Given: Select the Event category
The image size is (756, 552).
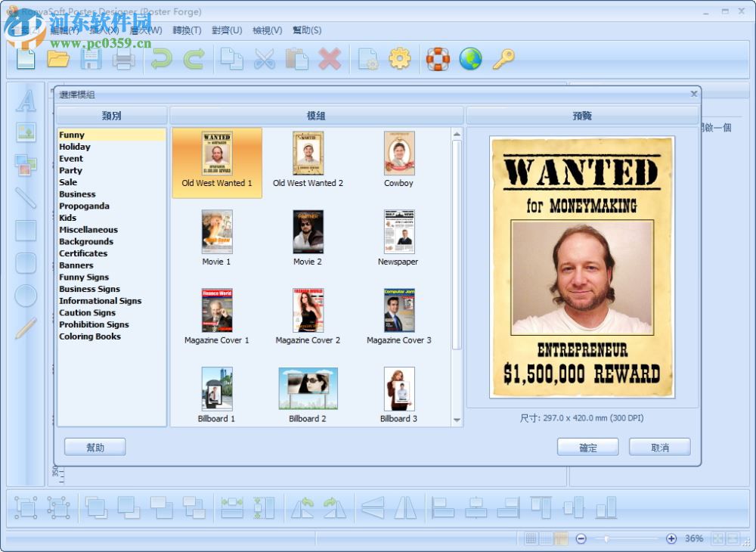Looking at the screenshot, I should pos(71,159).
